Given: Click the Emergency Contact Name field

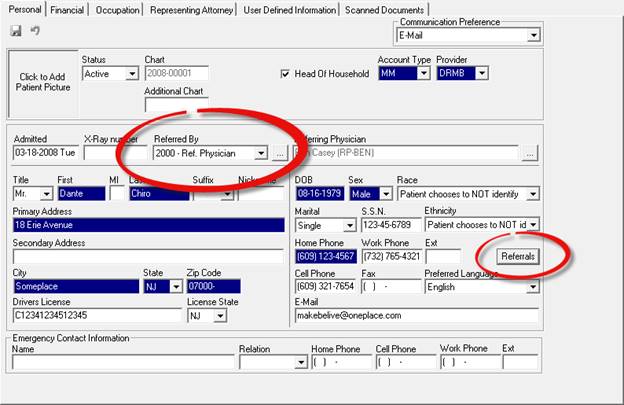Looking at the screenshot, I should [x=122, y=362].
